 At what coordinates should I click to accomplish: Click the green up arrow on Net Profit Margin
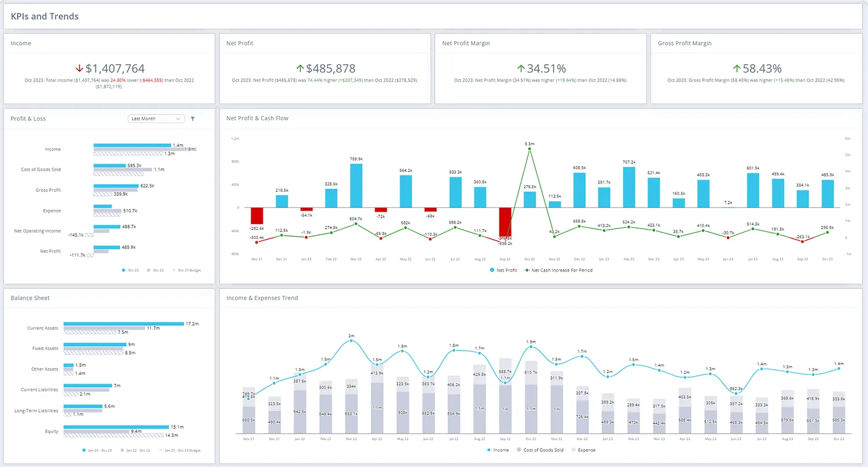[x=520, y=68]
